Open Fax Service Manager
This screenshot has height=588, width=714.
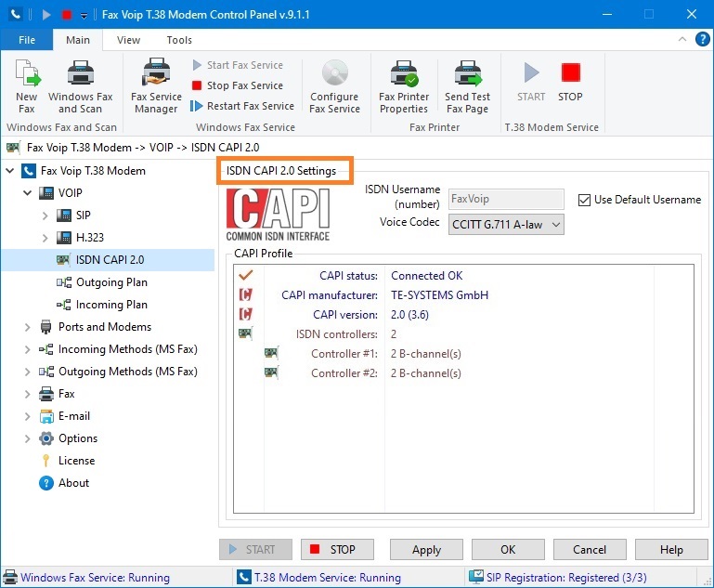pos(156,86)
